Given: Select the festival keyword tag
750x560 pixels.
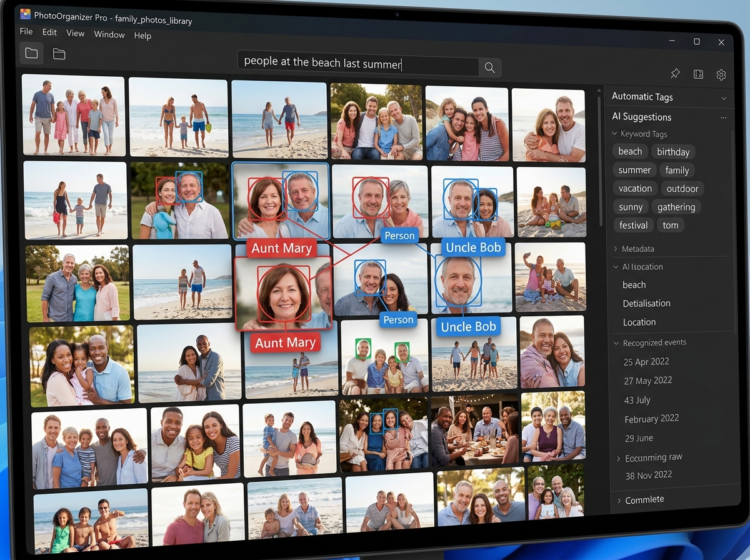Looking at the screenshot, I should pyautogui.click(x=633, y=225).
